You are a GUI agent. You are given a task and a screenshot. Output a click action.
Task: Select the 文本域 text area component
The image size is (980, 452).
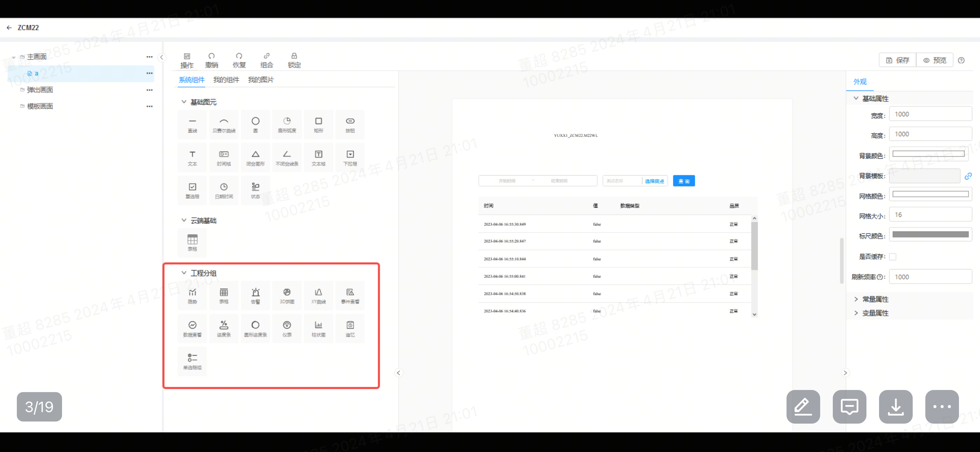click(x=319, y=158)
